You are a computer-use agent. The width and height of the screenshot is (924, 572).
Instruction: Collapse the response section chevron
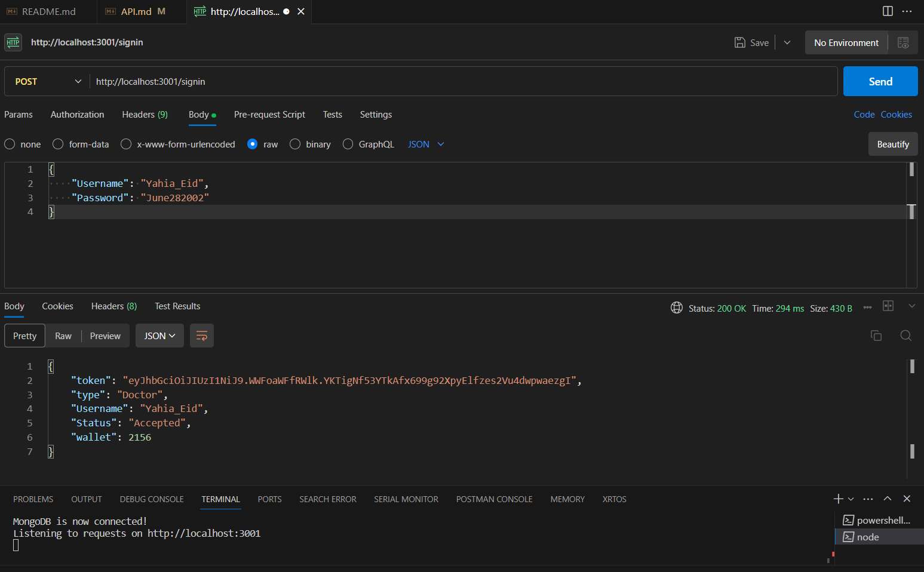coord(911,306)
